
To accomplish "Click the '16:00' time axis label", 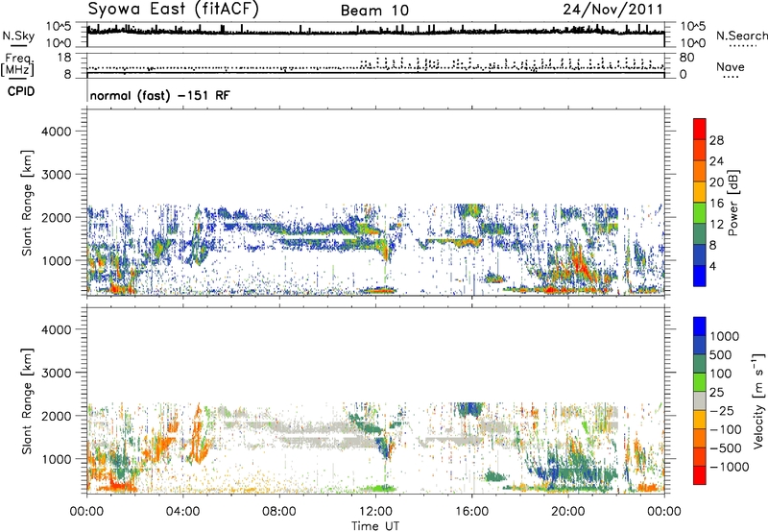I will coord(471,512).
